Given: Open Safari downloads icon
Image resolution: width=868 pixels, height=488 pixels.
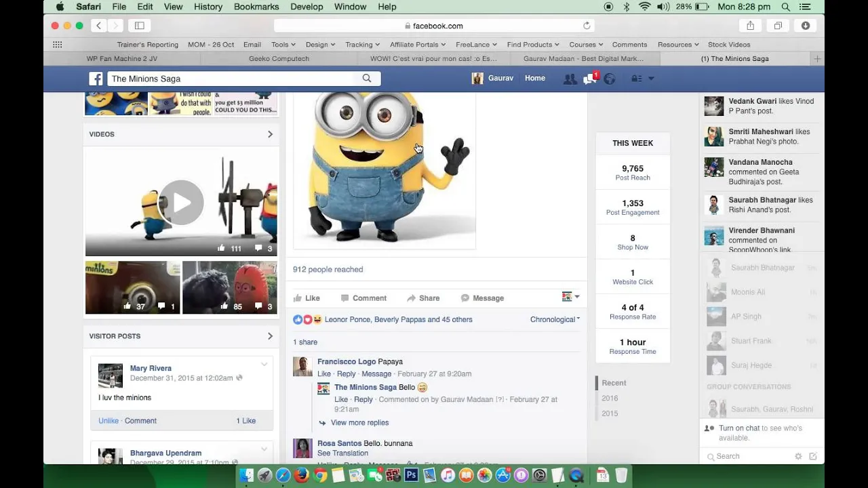Looking at the screenshot, I should (806, 26).
